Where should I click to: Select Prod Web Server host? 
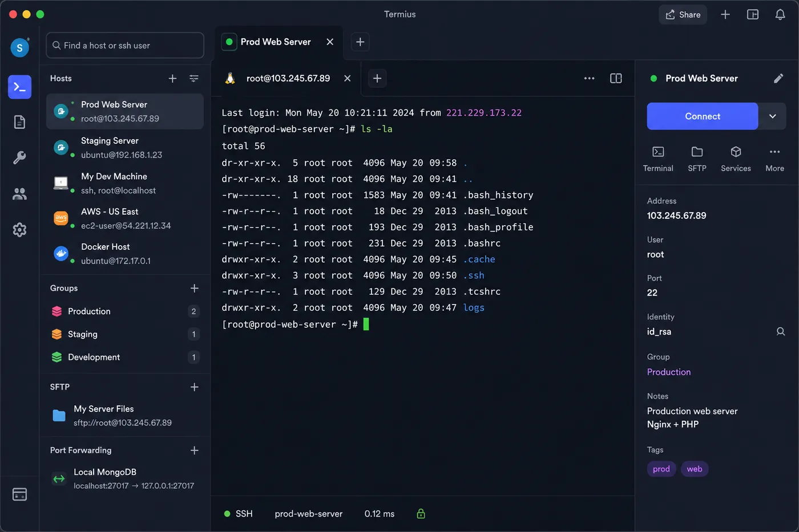pos(125,112)
